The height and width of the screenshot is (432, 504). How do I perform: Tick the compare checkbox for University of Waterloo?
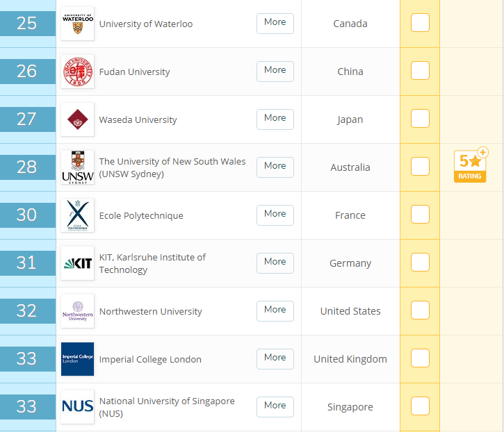pos(420,23)
